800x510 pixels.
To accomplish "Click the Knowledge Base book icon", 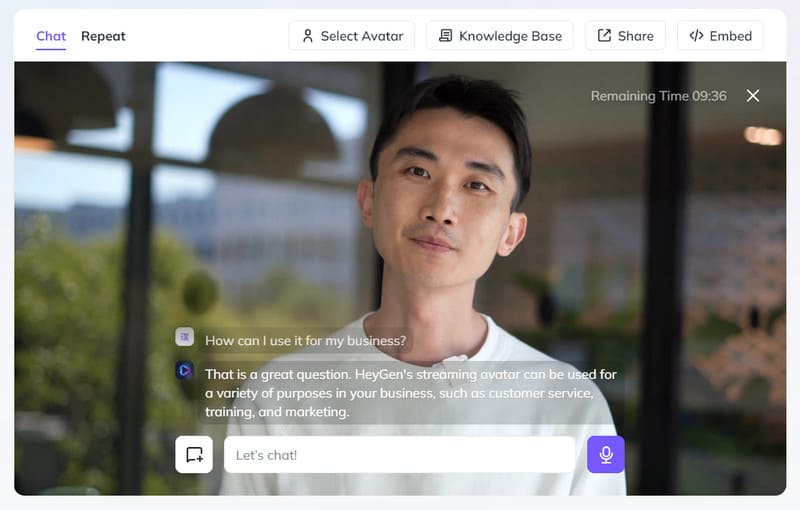I will click(445, 36).
